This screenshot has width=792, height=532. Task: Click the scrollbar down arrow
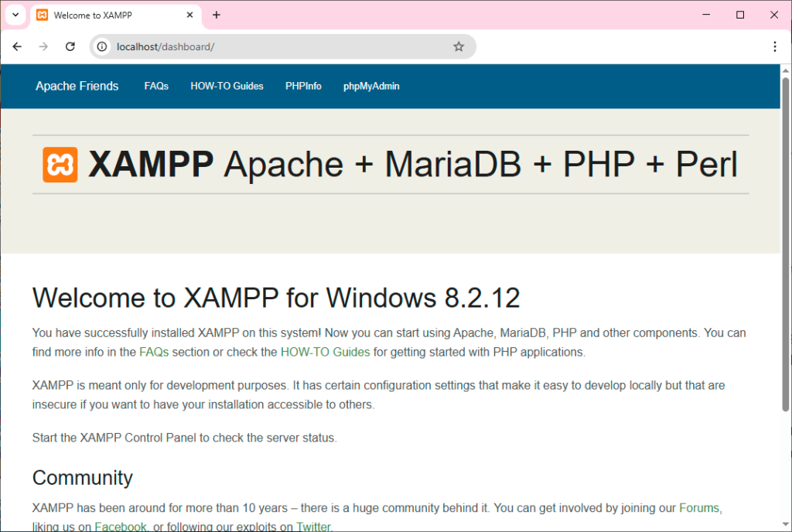click(786, 524)
